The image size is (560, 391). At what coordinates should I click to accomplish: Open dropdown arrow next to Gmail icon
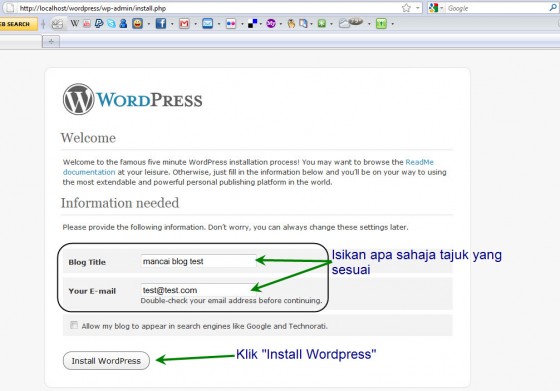tap(195, 24)
